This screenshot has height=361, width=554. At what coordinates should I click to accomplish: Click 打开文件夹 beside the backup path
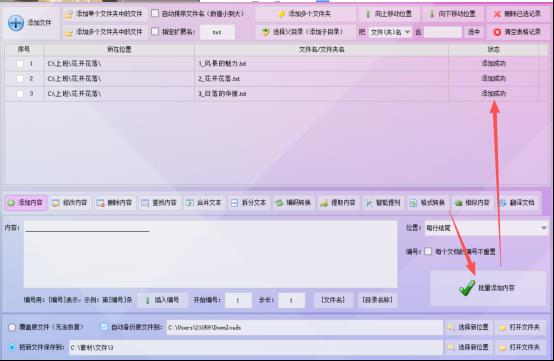point(520,327)
